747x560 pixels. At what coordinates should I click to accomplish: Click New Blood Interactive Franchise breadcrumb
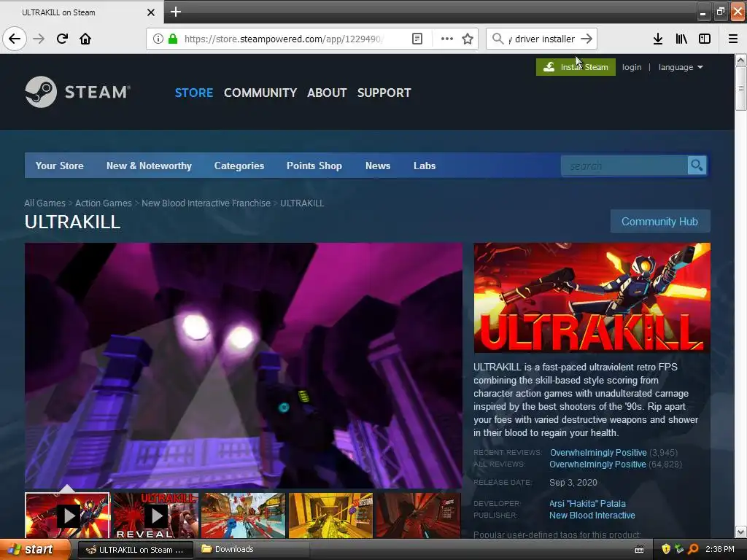click(206, 203)
